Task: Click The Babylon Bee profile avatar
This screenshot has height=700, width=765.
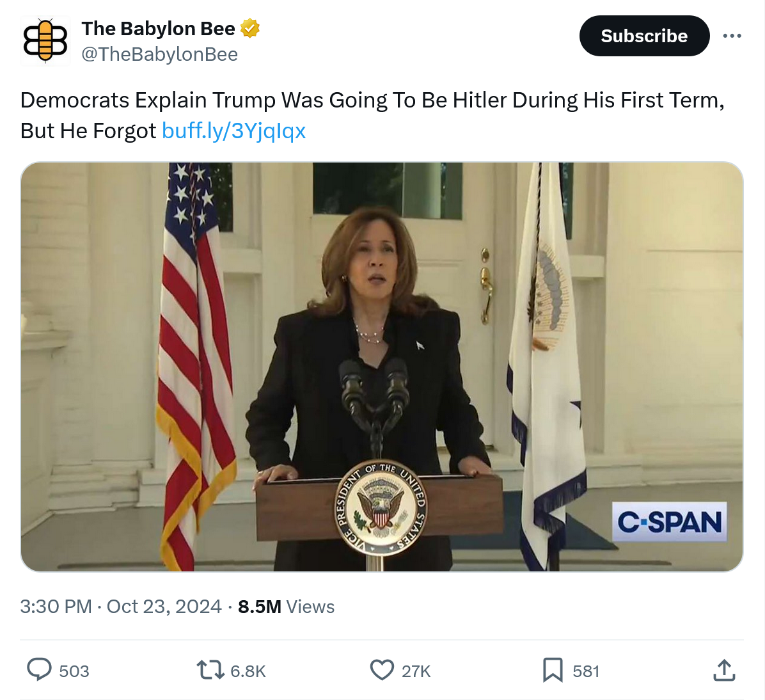Action: tap(45, 41)
